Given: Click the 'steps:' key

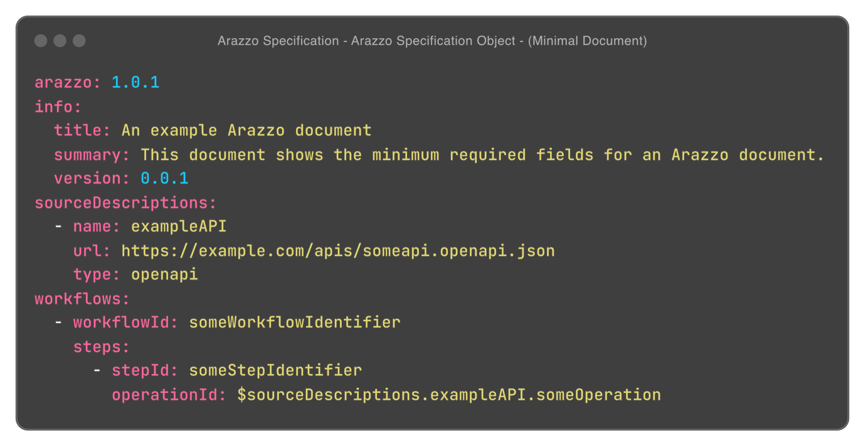Looking at the screenshot, I should [x=102, y=346].
